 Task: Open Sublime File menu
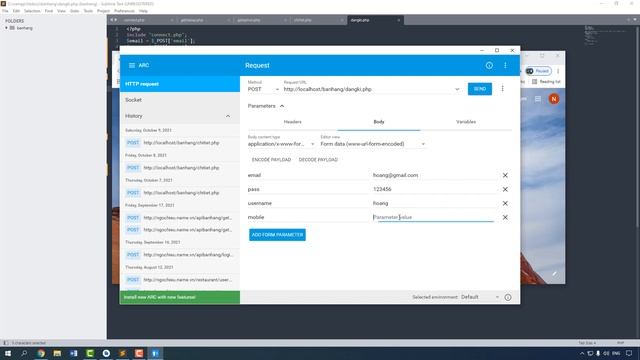pyautogui.click(x=5, y=11)
